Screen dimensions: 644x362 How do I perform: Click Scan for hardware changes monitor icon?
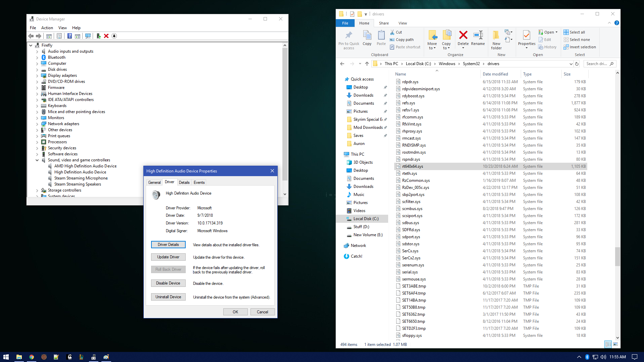pyautogui.click(x=88, y=36)
